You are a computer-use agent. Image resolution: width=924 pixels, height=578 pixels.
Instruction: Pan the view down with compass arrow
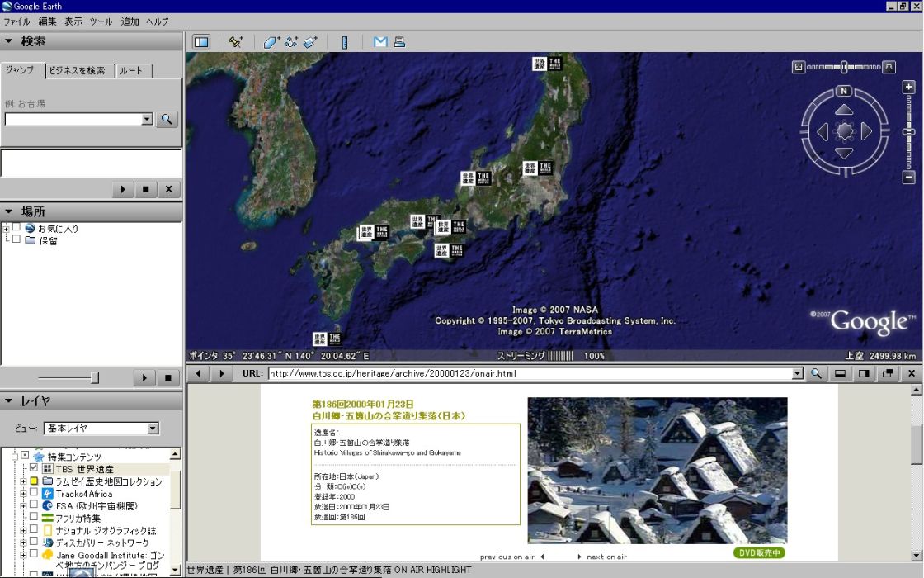coord(844,154)
